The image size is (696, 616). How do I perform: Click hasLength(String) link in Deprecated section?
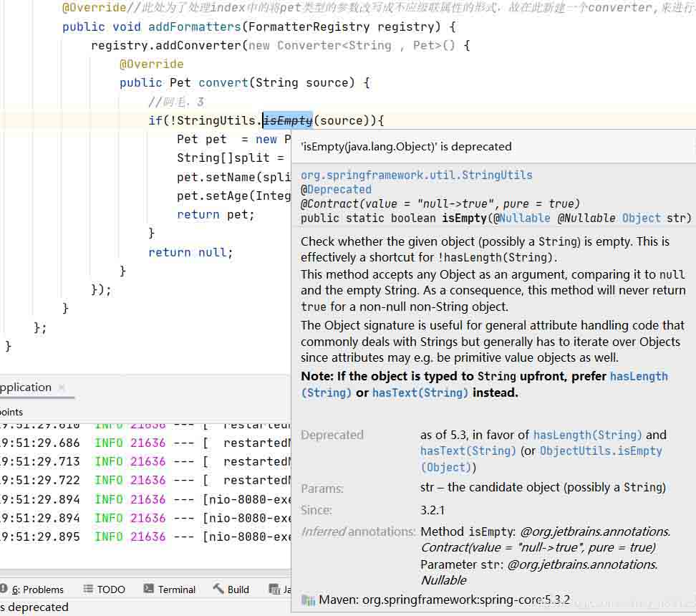[587, 434]
